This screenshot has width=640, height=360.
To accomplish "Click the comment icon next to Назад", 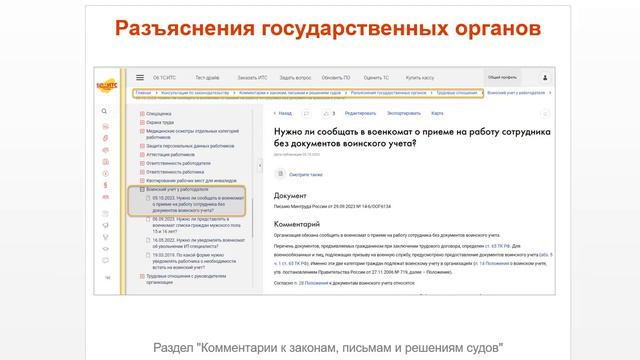I will pos(306,113).
